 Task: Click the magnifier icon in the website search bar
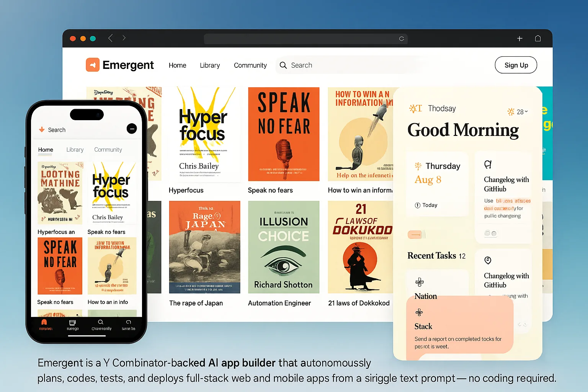point(283,65)
